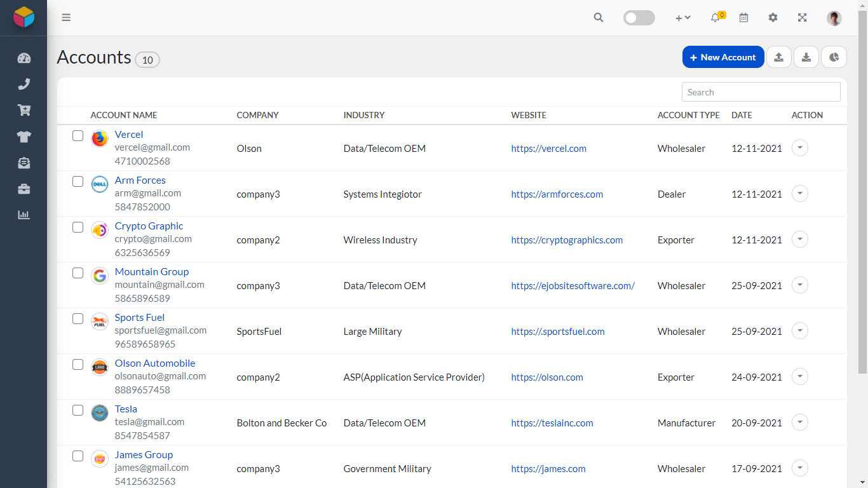The image size is (868, 488).
Task: Open the action dropdown for Tesla
Action: (800, 423)
